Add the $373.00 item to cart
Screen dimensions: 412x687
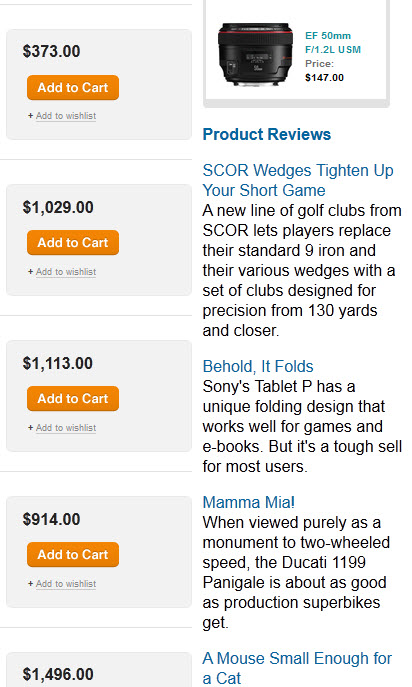73,88
